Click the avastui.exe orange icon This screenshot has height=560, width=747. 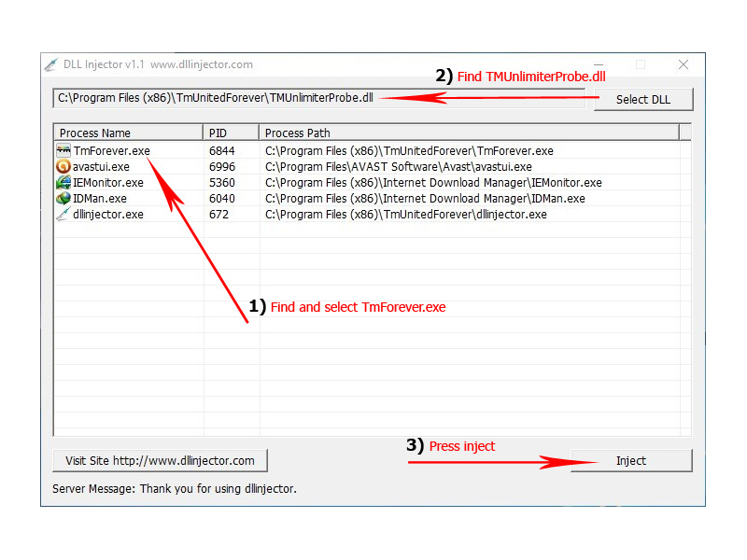coord(63,166)
